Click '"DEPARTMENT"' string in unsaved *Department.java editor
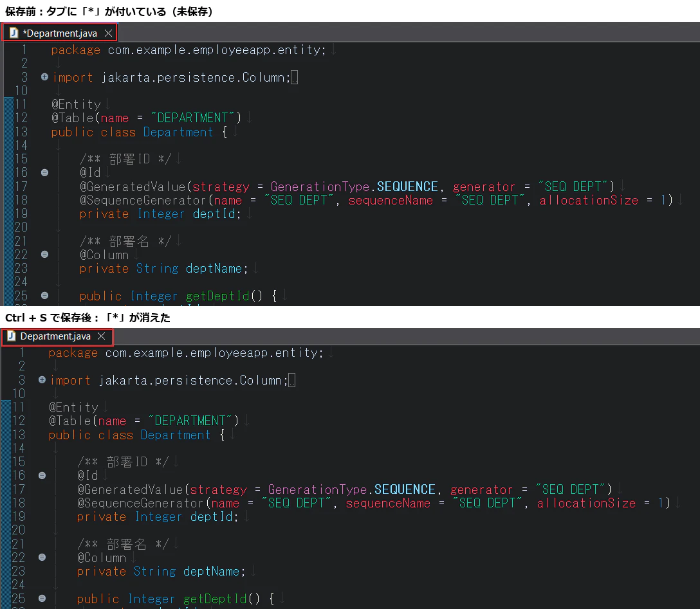Viewport: 700px width, 609px height. 192,118
